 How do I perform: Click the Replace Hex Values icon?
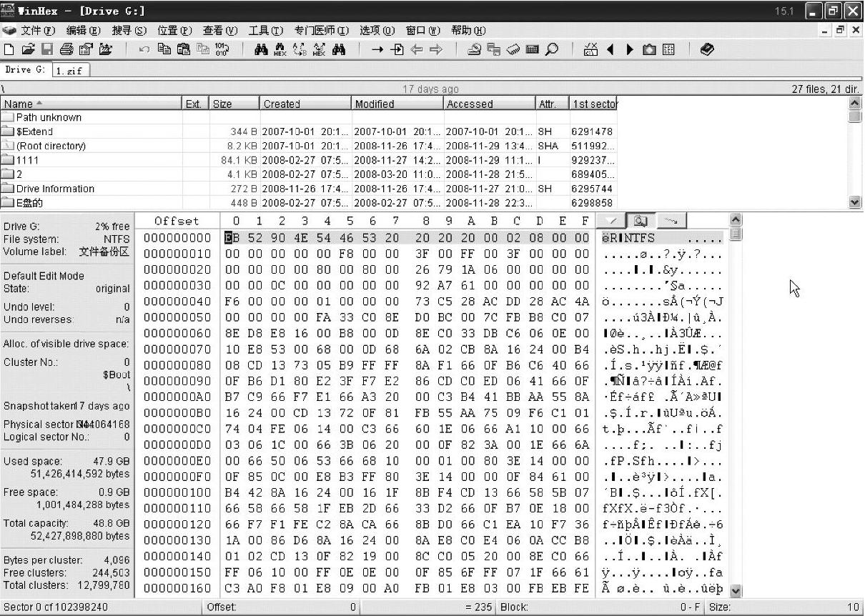coord(319,50)
